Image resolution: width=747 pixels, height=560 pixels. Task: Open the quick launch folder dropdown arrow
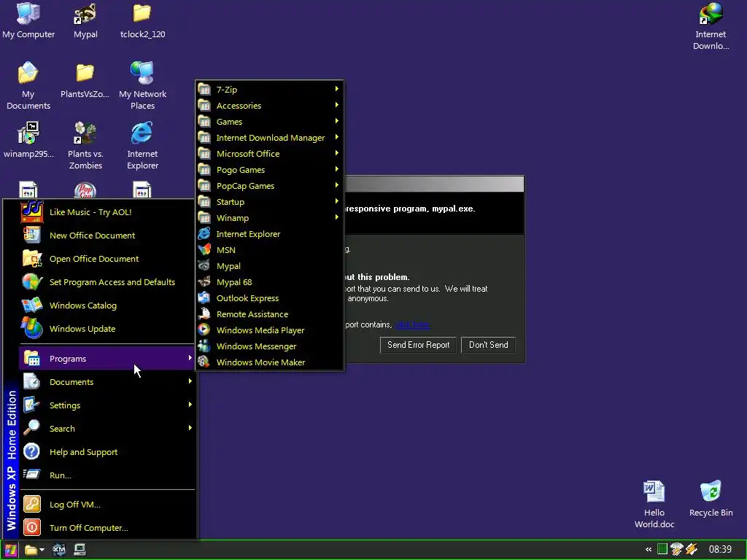(x=42, y=550)
